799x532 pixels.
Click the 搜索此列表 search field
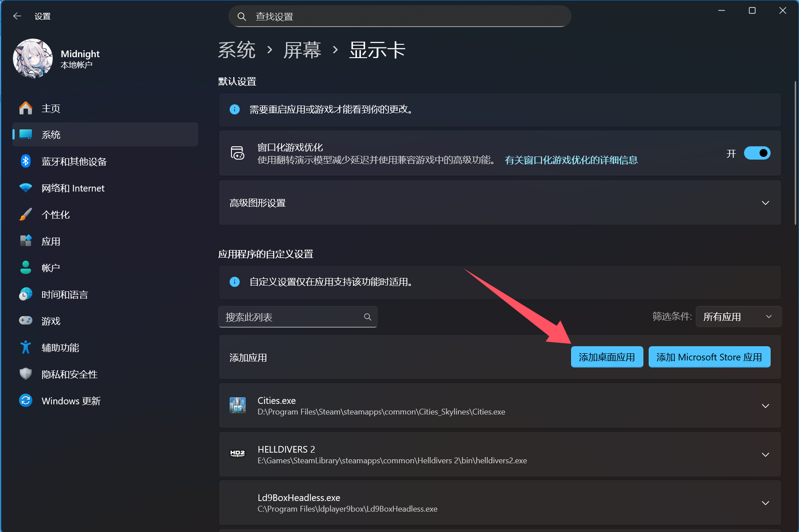[x=297, y=317]
